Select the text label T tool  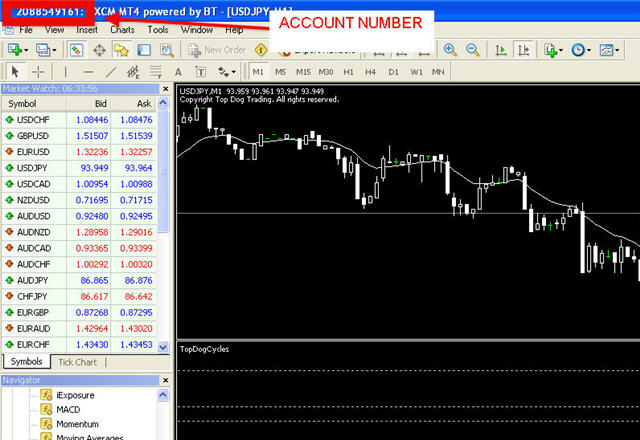200,72
